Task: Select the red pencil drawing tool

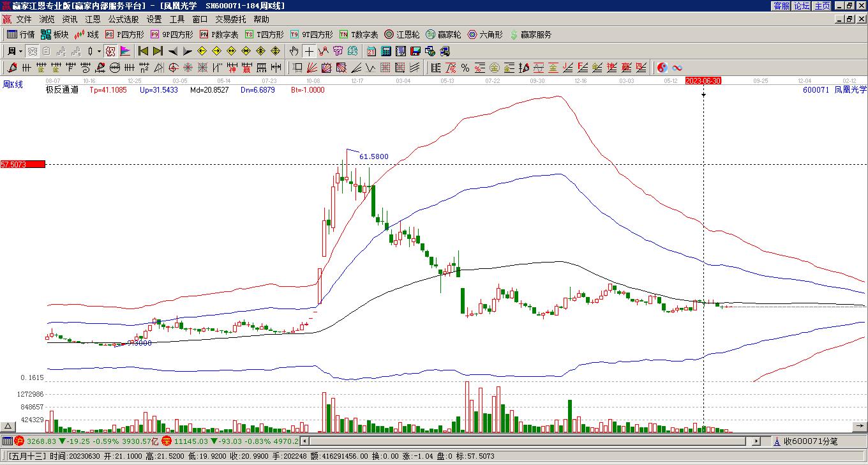Action: click(12, 68)
